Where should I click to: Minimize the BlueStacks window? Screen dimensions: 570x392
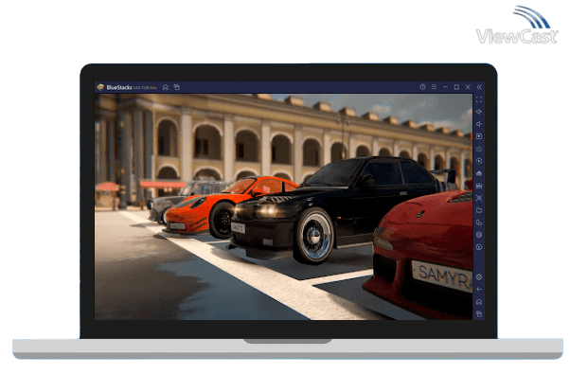pyautogui.click(x=445, y=87)
